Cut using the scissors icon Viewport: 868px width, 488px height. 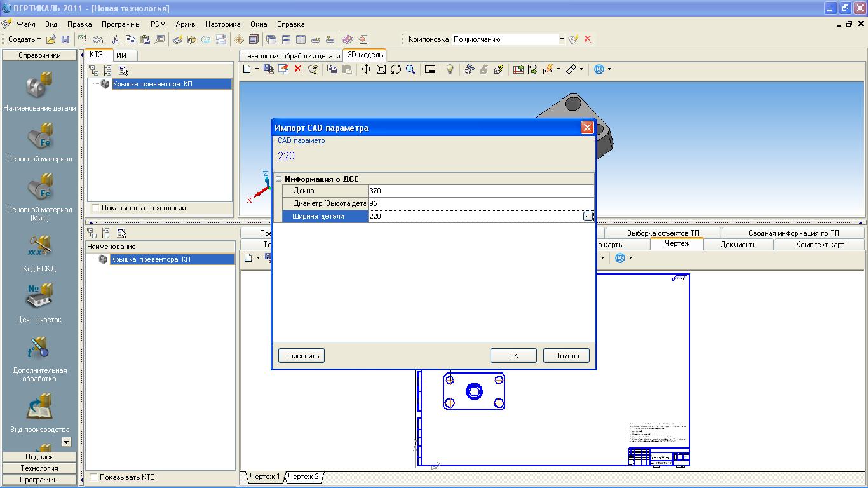(115, 39)
